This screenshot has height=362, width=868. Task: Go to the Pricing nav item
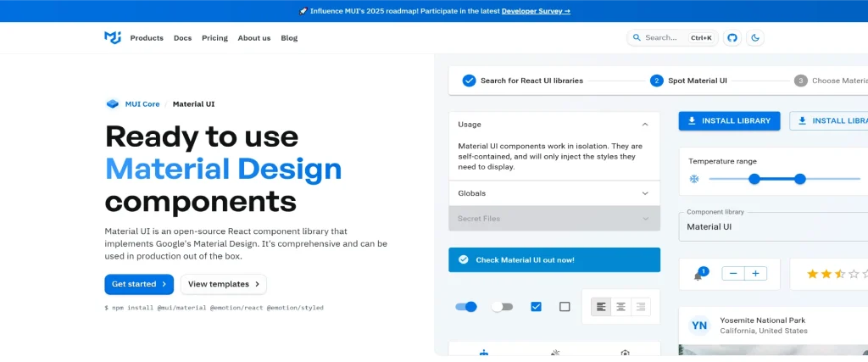(x=214, y=38)
